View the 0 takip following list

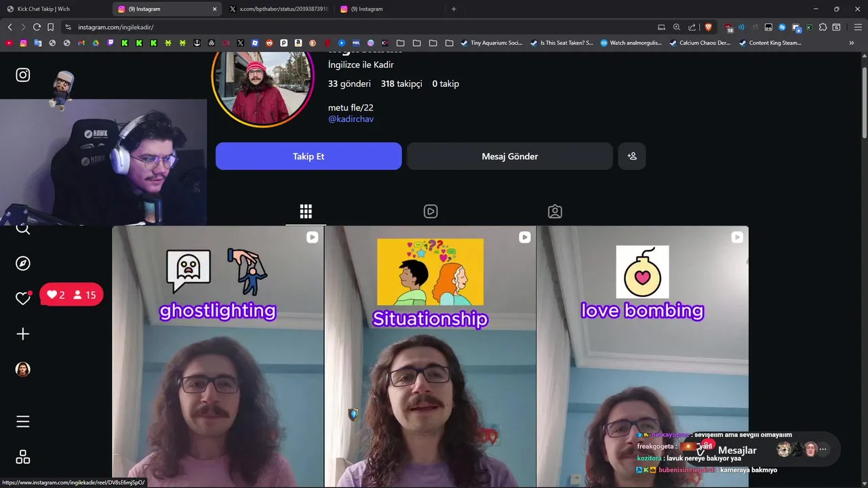446,83
